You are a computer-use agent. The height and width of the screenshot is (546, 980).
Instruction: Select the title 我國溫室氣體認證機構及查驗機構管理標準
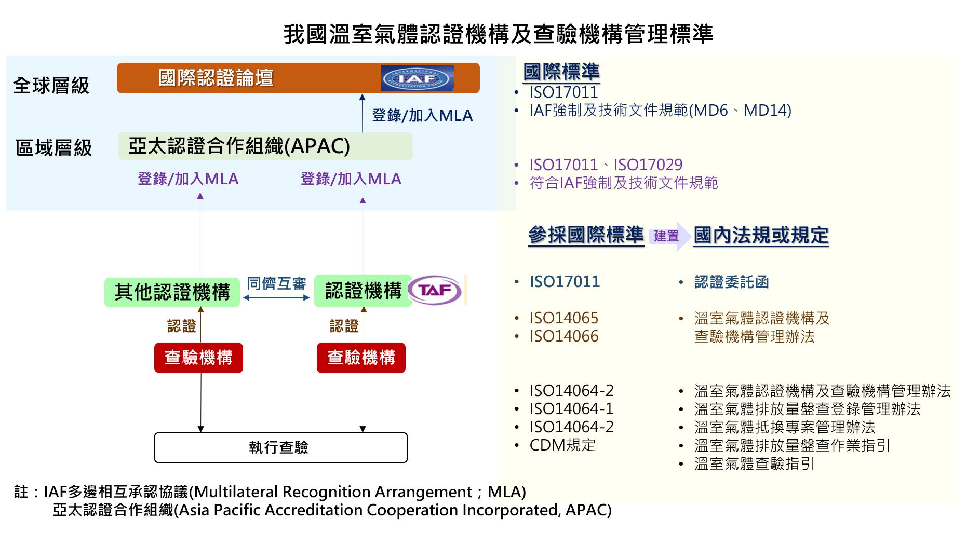499,34
